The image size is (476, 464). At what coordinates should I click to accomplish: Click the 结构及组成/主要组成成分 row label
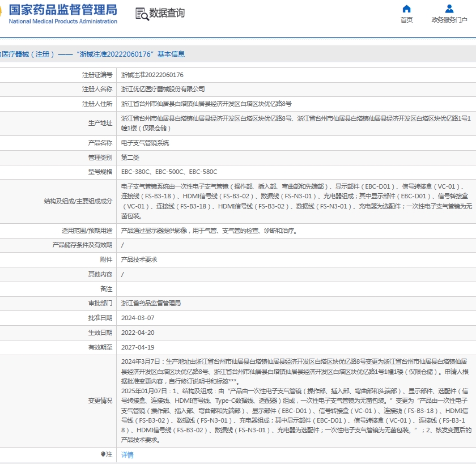[78, 201]
